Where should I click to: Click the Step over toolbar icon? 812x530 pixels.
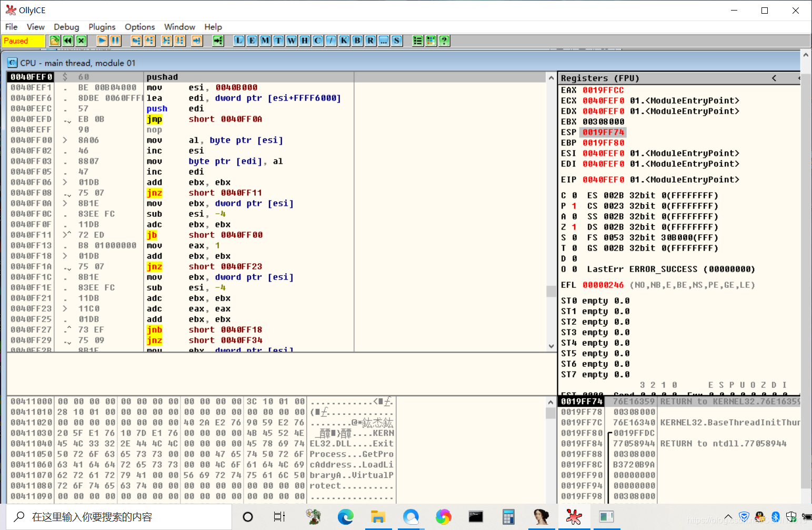149,41
